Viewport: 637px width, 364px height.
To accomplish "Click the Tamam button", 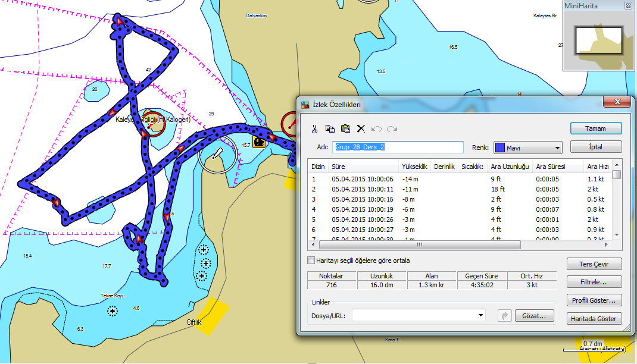I will coord(595,128).
